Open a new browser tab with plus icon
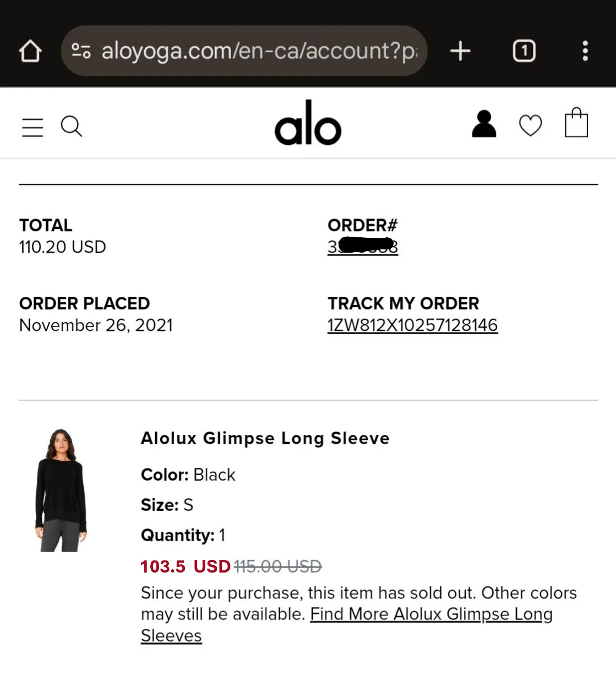 pos(460,51)
